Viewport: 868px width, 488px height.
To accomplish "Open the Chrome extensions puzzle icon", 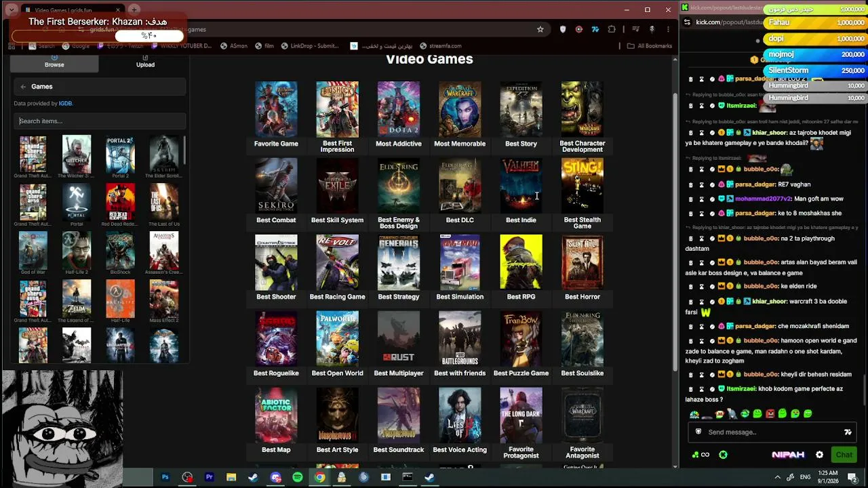I will [x=612, y=29].
